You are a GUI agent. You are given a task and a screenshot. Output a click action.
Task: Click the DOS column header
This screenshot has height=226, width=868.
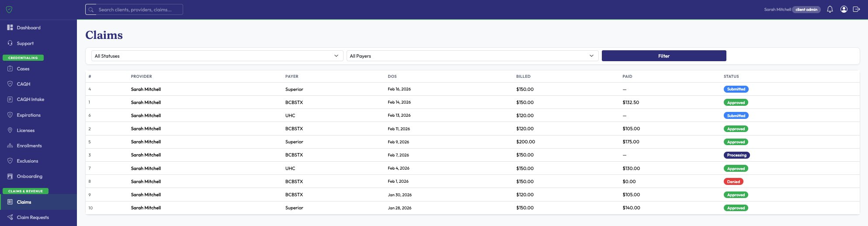coord(392,76)
